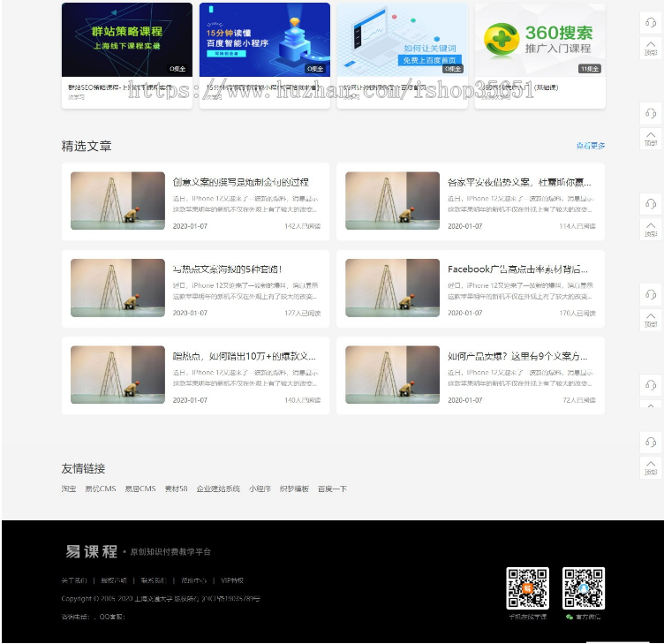Click the headset support icon beside 360搜索 card

(651, 22)
